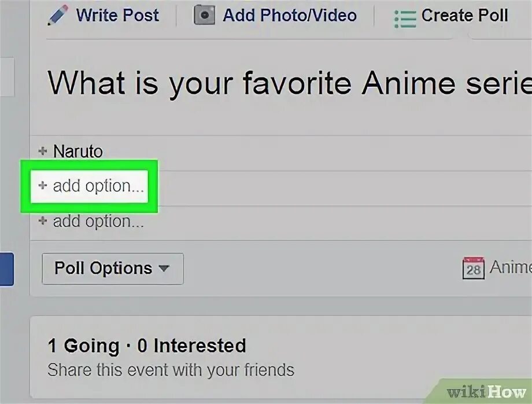Viewport: 532px width, 404px height.
Task: Click the highlighted add option field
Action: point(90,186)
